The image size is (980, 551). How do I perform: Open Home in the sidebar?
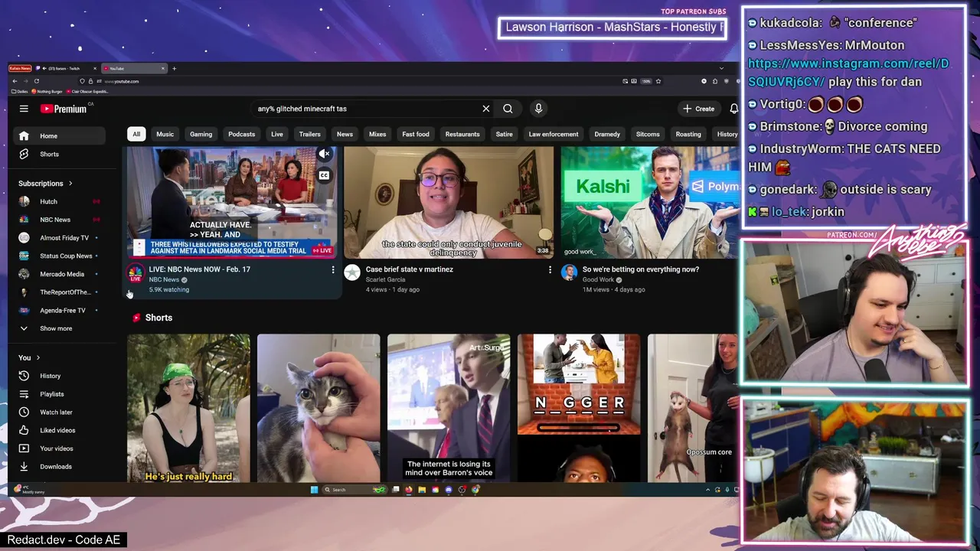[60, 136]
